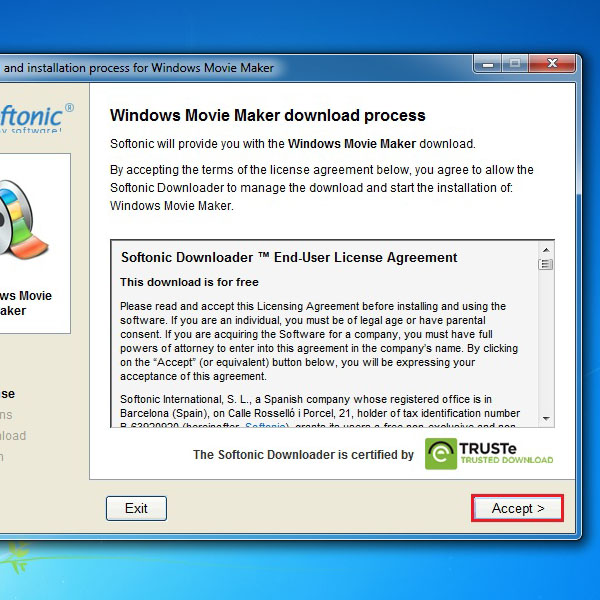This screenshot has height=600, width=600.
Task: Click the 'By accepting the terms' paragraph
Action: tap(321, 188)
